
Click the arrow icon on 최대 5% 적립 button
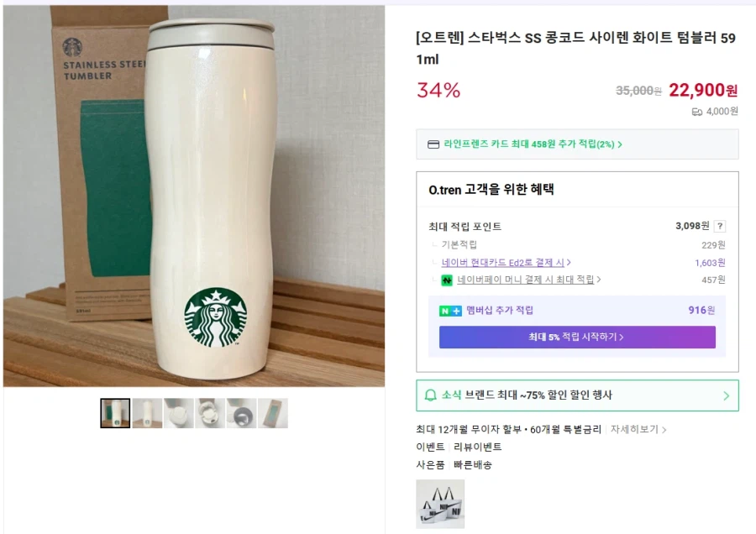coord(623,337)
